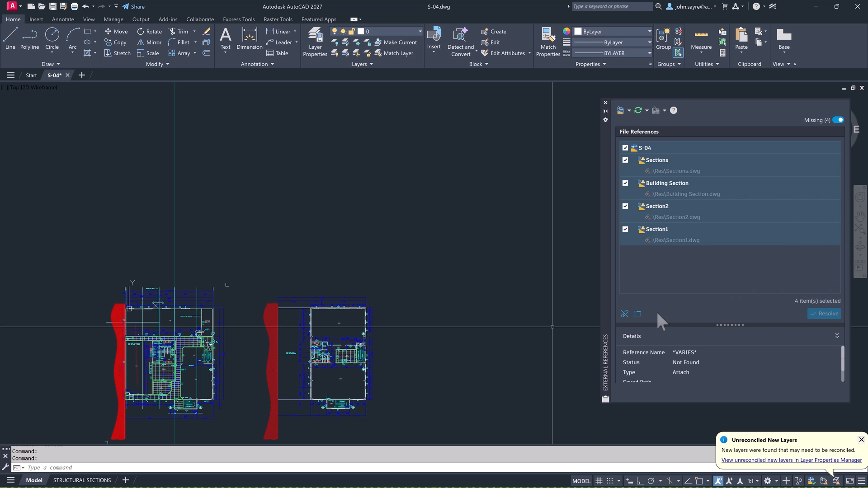
Task: Click the Share button
Action: [x=133, y=6]
